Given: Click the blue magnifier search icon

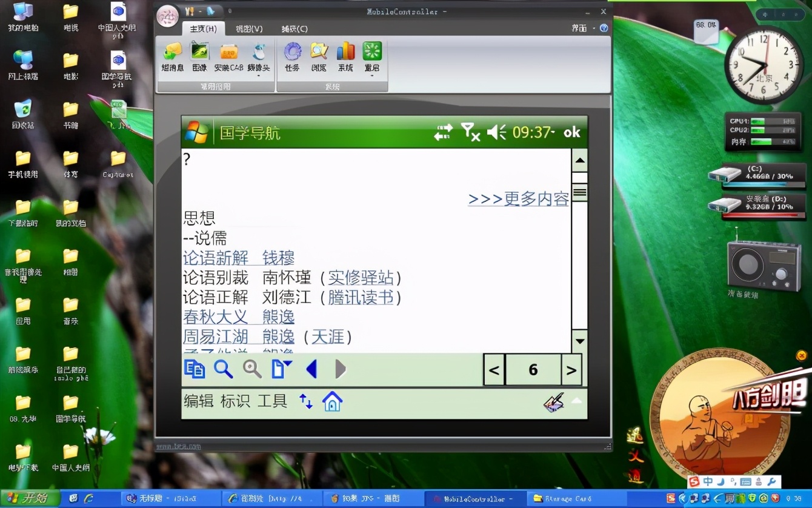Looking at the screenshot, I should click(224, 369).
